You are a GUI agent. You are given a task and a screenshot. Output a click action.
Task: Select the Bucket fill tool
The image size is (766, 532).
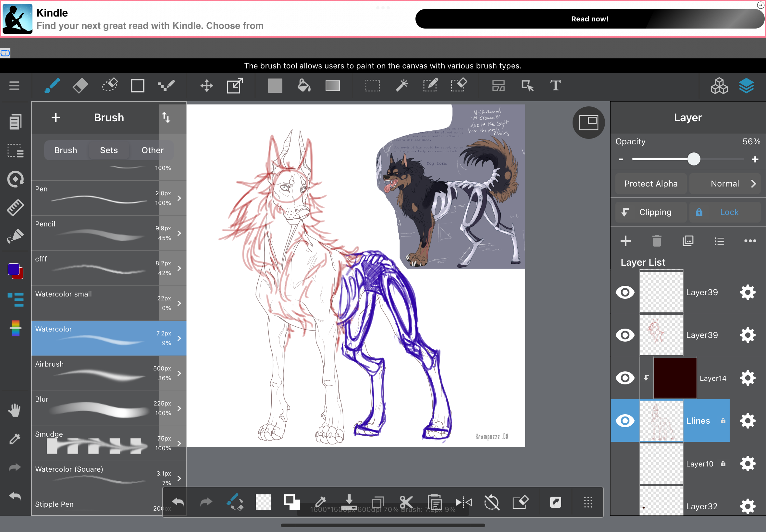[x=304, y=86]
